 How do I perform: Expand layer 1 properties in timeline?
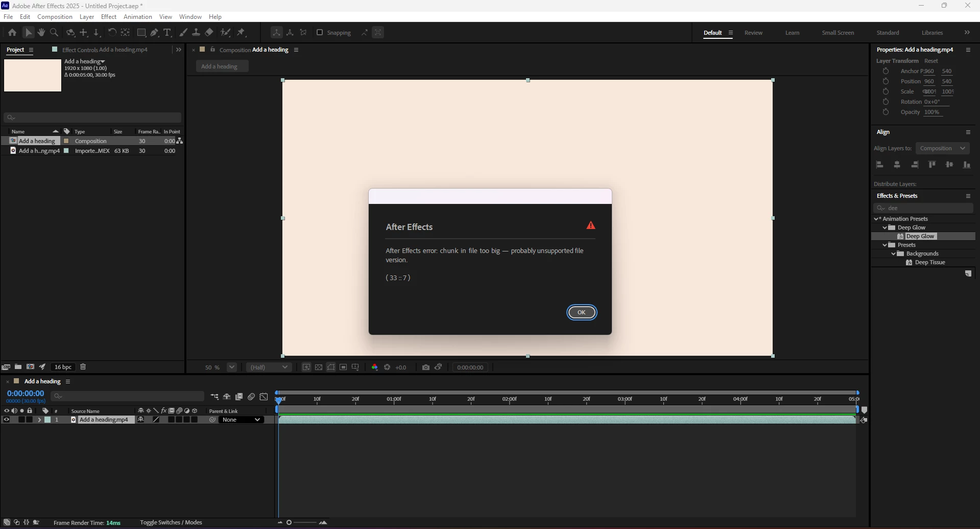39,420
